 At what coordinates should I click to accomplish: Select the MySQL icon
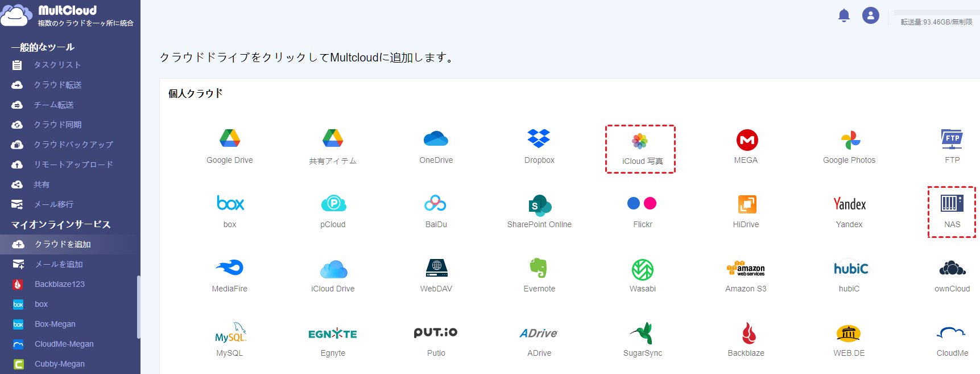(x=230, y=333)
